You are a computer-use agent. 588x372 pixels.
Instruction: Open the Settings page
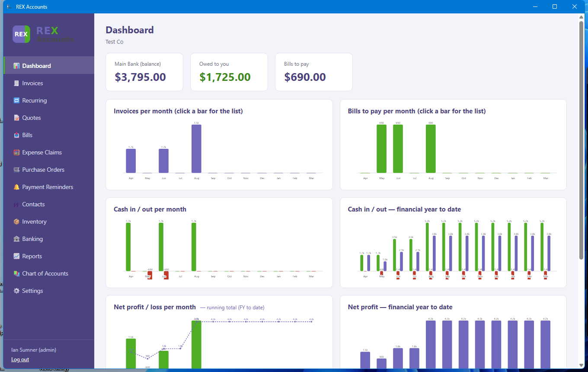[49, 291]
